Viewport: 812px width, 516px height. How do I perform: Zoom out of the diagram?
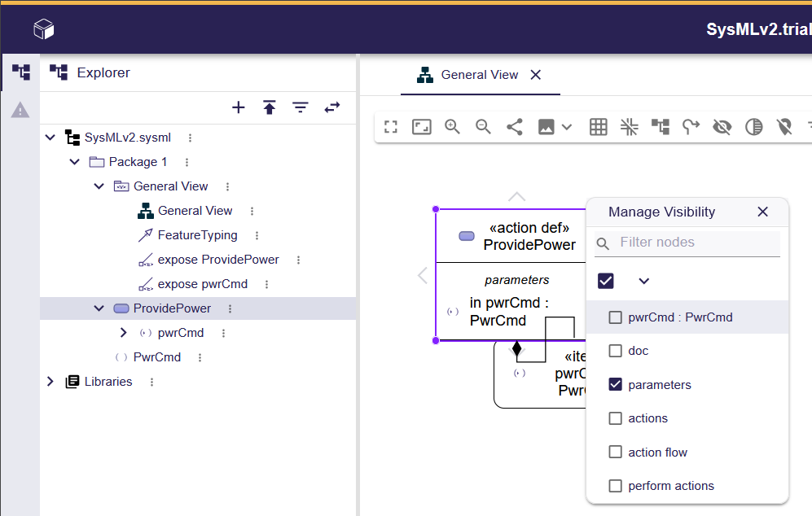(483, 127)
